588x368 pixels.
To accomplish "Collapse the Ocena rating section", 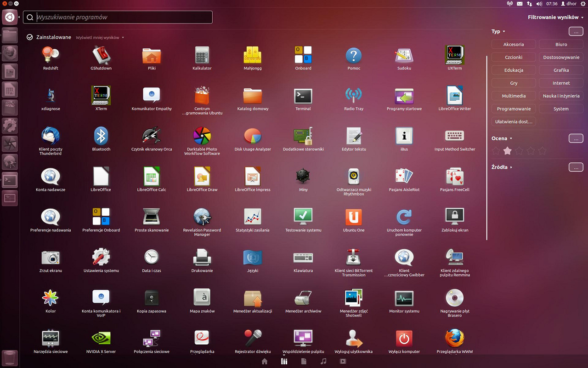I will pos(502,138).
